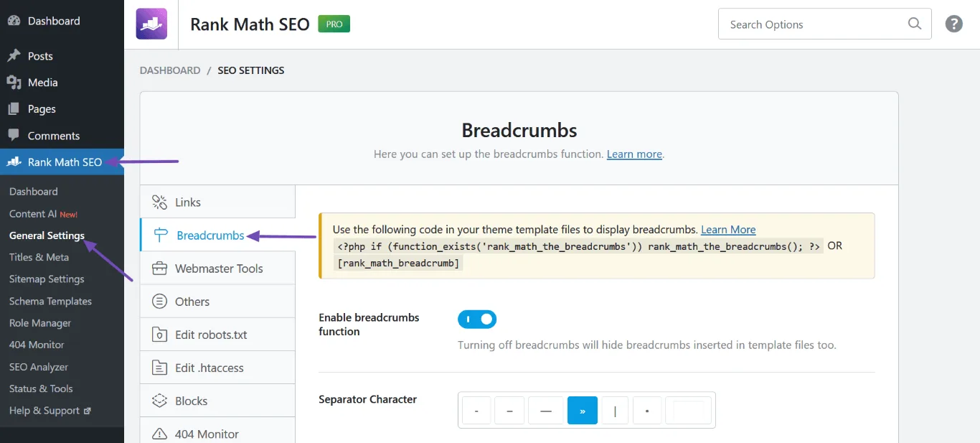
Task: Click SEO SETTINGS breadcrumb text
Action: 251,70
